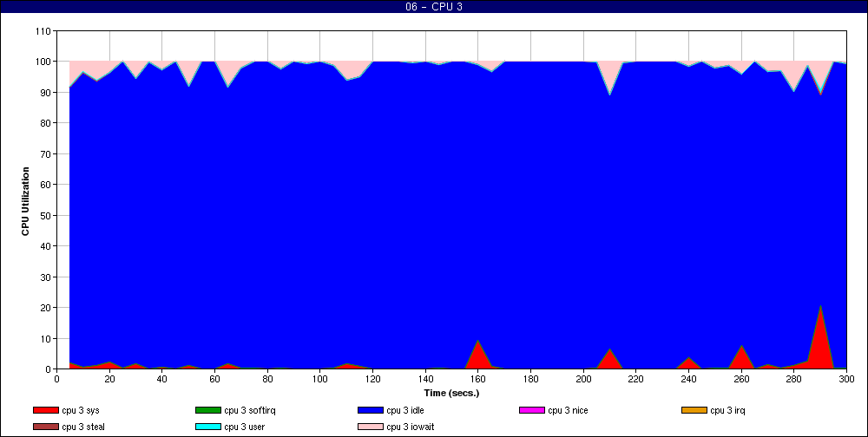Click the y-axis tick label 50
The height and width of the screenshot is (437, 868).
tap(46, 215)
